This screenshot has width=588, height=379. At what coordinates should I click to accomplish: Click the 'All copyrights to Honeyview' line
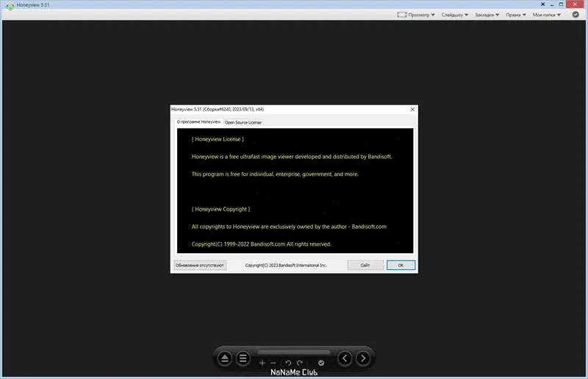click(x=289, y=227)
